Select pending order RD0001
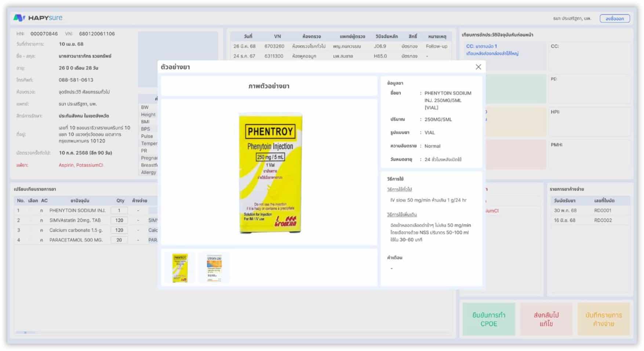644x351 pixels. pyautogui.click(x=589, y=210)
